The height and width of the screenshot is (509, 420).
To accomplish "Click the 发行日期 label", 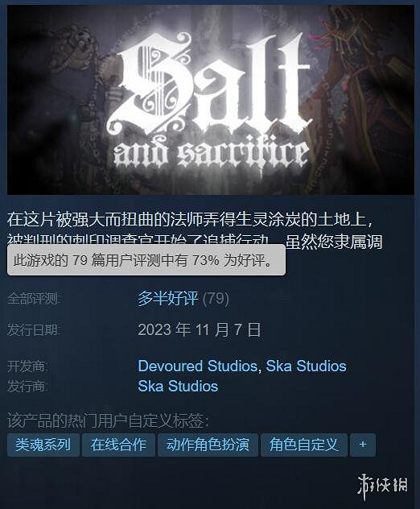I will [34, 330].
